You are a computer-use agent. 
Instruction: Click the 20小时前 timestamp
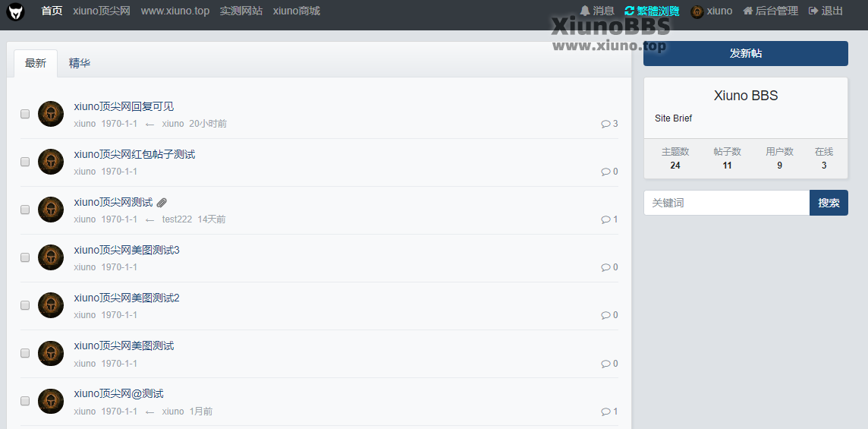tap(208, 124)
